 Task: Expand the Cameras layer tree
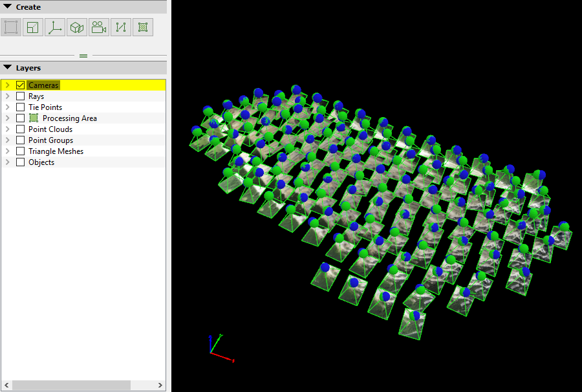tap(8, 85)
